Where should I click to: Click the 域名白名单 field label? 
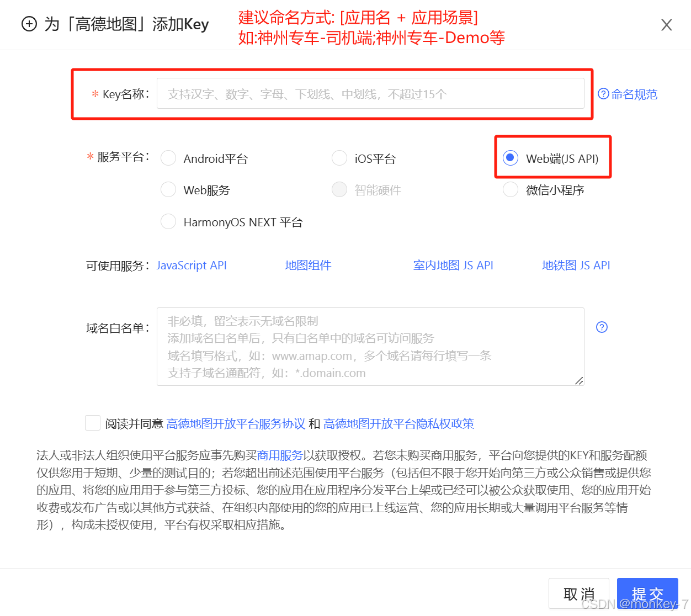[118, 328]
